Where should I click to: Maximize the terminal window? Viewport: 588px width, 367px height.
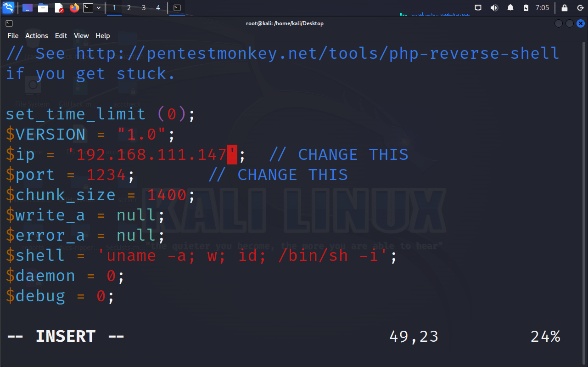coord(570,23)
